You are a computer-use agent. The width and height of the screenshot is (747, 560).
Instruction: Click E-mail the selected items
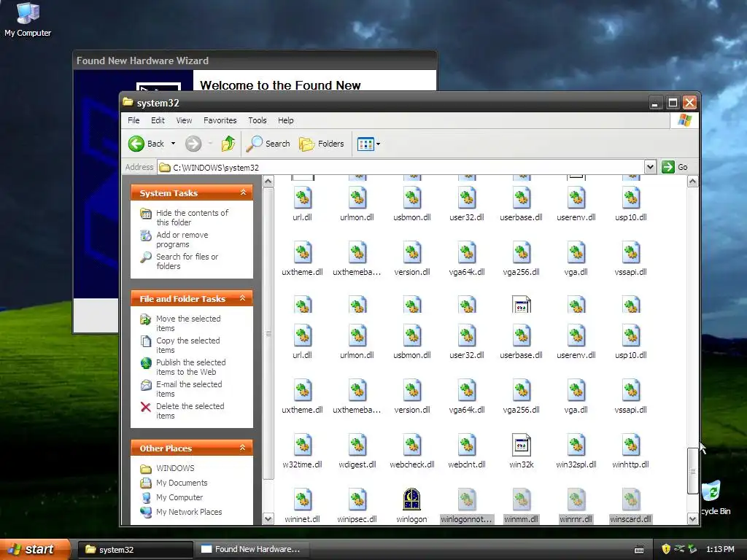point(189,389)
